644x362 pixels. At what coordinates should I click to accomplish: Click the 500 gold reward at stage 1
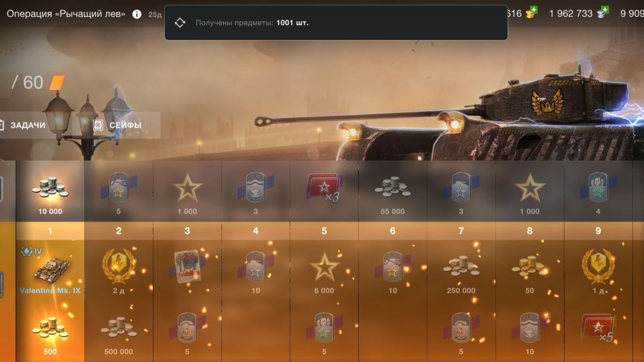coord(50,332)
